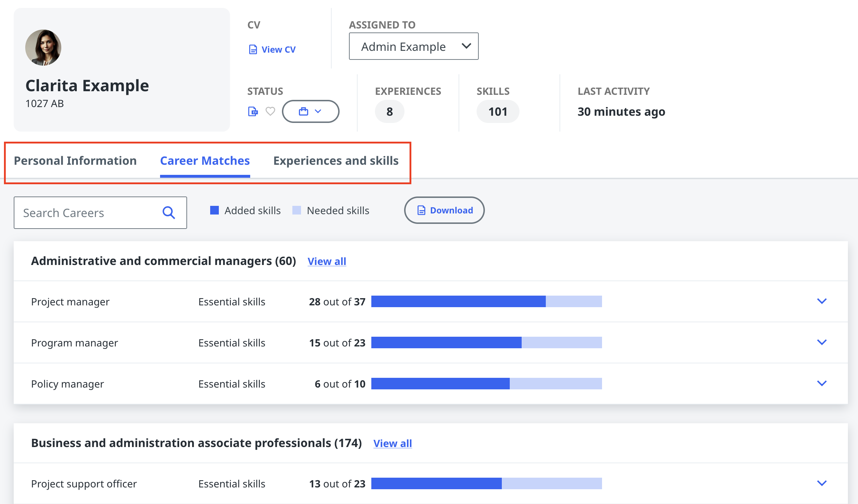The height and width of the screenshot is (504, 858).
Task: View all Administrative and commercial managers
Action: [327, 261]
